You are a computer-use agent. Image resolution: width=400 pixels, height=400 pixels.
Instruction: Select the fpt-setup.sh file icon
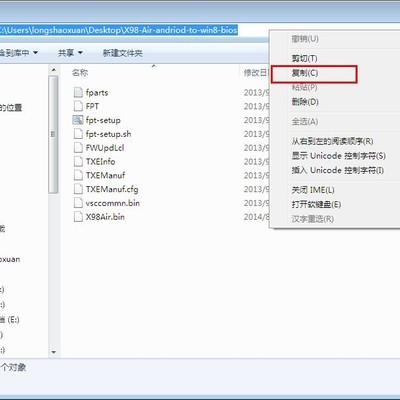pyautogui.click(x=78, y=134)
